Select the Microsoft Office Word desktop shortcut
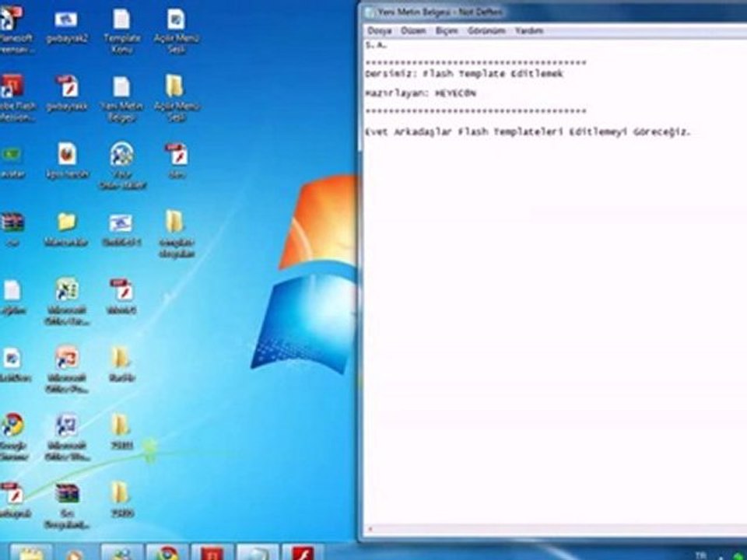Viewport: 747px width, 560px height. (67, 436)
